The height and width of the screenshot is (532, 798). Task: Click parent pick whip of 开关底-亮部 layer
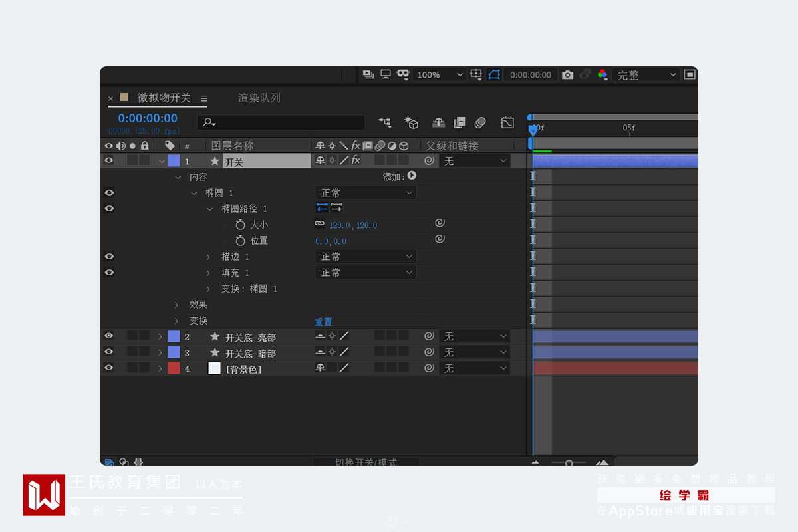(430, 336)
